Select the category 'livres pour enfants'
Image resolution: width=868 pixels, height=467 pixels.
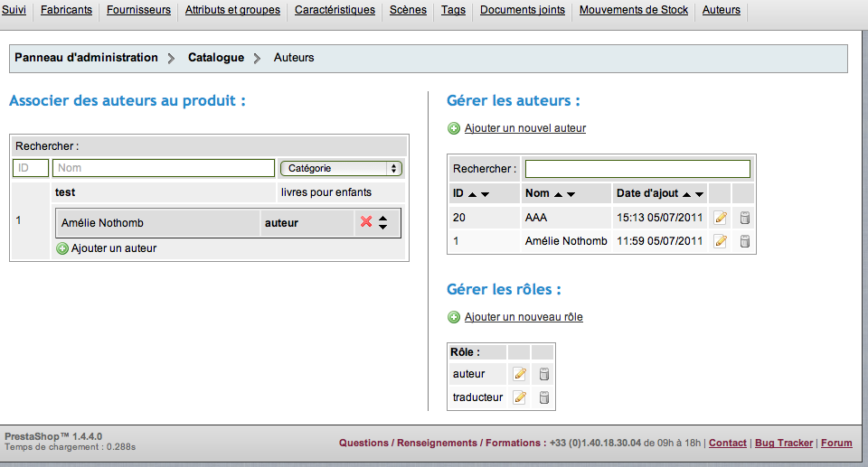[x=326, y=192]
